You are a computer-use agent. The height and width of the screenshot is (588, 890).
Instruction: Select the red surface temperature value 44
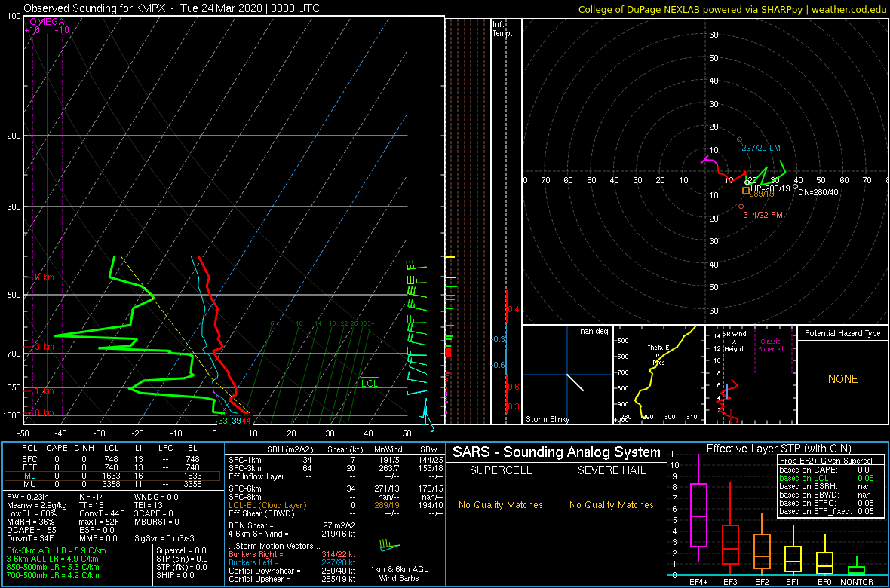pyautogui.click(x=246, y=421)
